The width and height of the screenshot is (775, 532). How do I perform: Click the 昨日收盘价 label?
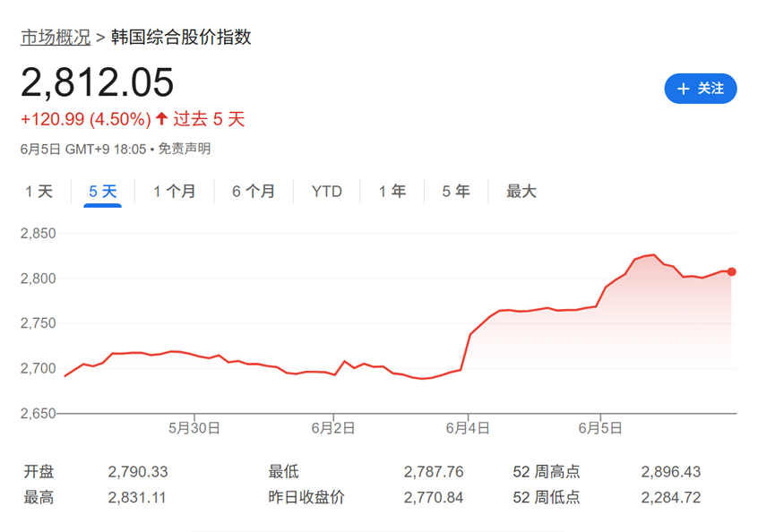coord(306,497)
